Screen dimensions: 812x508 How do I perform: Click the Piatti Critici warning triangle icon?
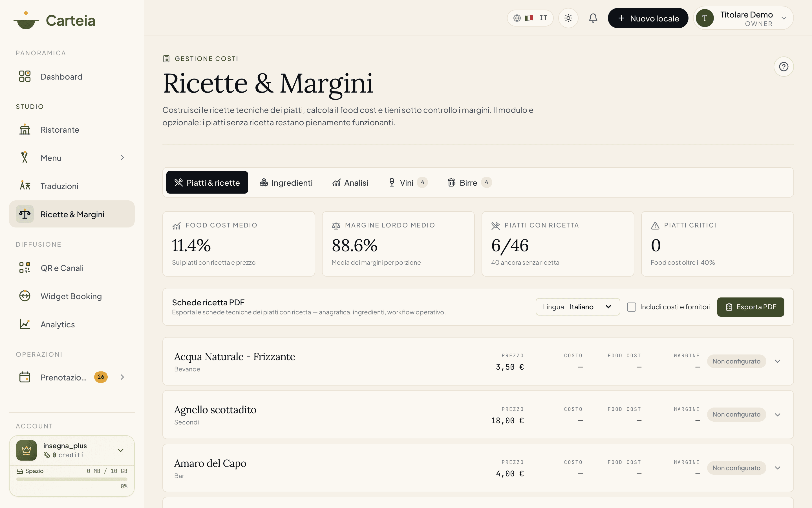(x=655, y=226)
